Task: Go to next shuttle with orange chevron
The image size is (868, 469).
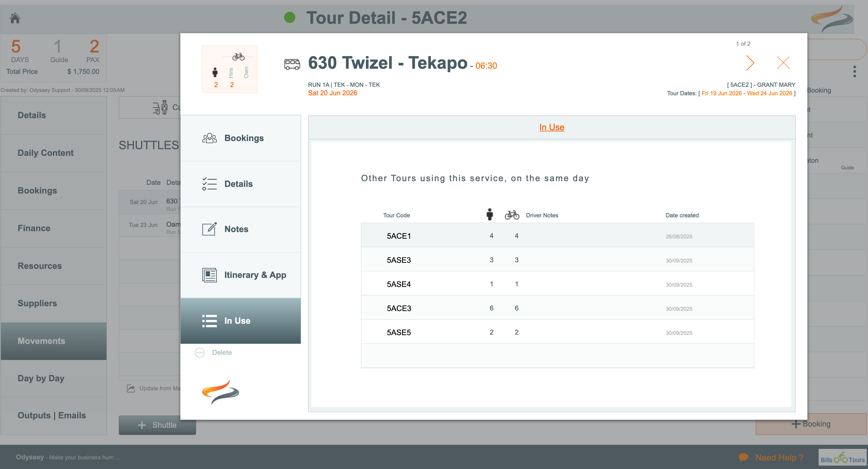Action: pos(750,63)
